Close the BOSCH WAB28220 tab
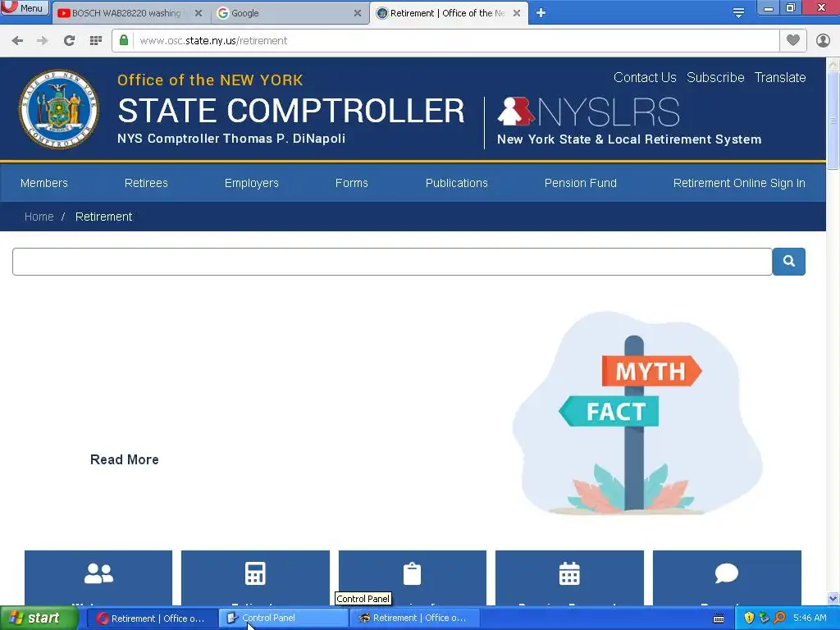Image resolution: width=840 pixels, height=630 pixels. (x=199, y=13)
